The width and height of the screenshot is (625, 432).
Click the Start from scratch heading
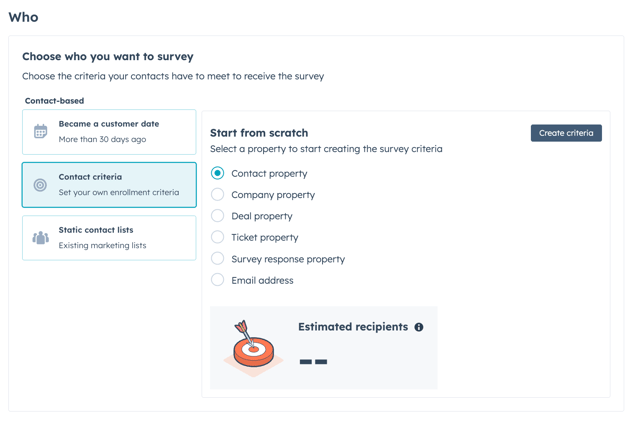259,133
